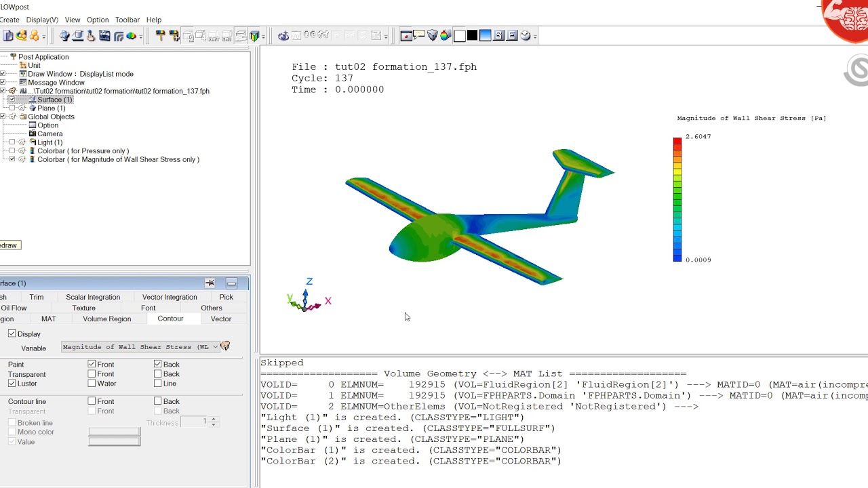
Task: Toggle the Luster checkbox
Action: pos(12,384)
